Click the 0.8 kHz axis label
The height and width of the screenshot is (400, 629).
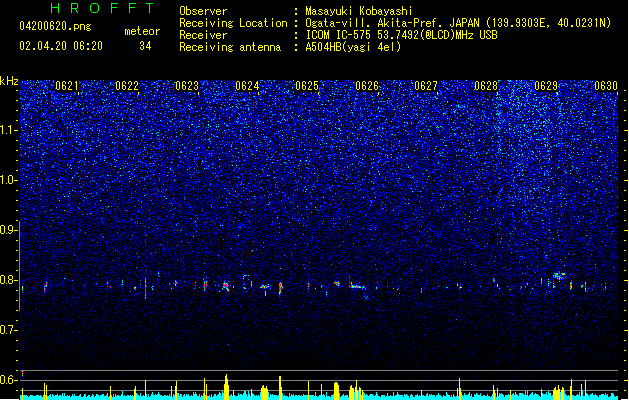pyautogui.click(x=9, y=280)
